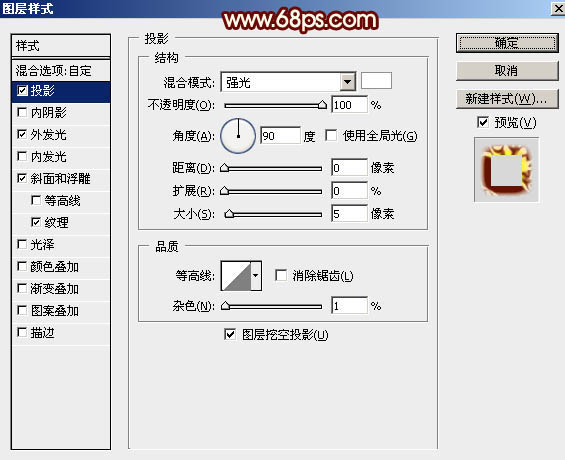This screenshot has width=565, height=460.
Task: Uncheck the 纹理 sub-style checkbox
Action: point(36,222)
